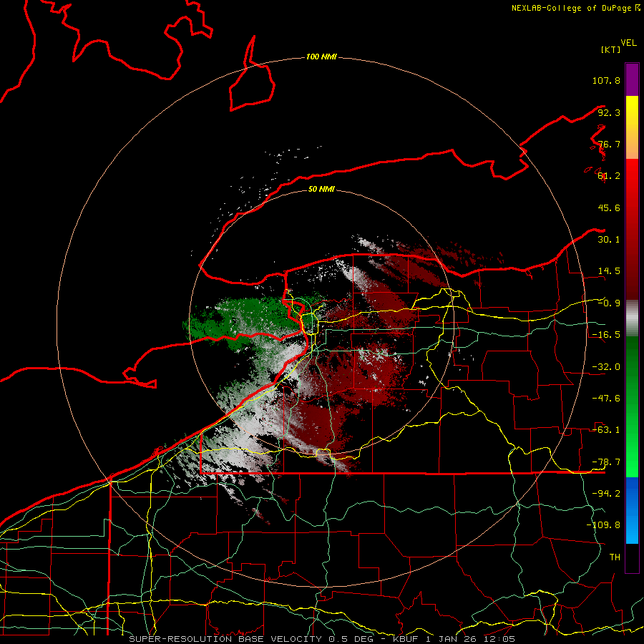Click the -63.1 legend value

pos(606,430)
